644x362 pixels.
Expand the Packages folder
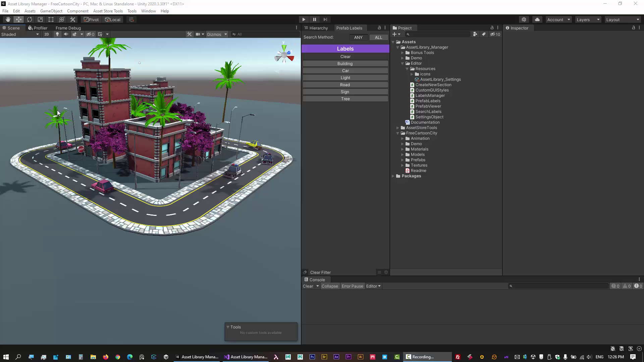393,176
